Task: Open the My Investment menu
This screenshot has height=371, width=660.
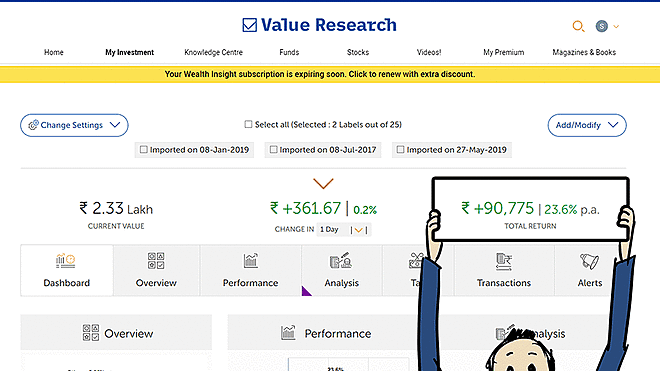Action: (x=130, y=52)
